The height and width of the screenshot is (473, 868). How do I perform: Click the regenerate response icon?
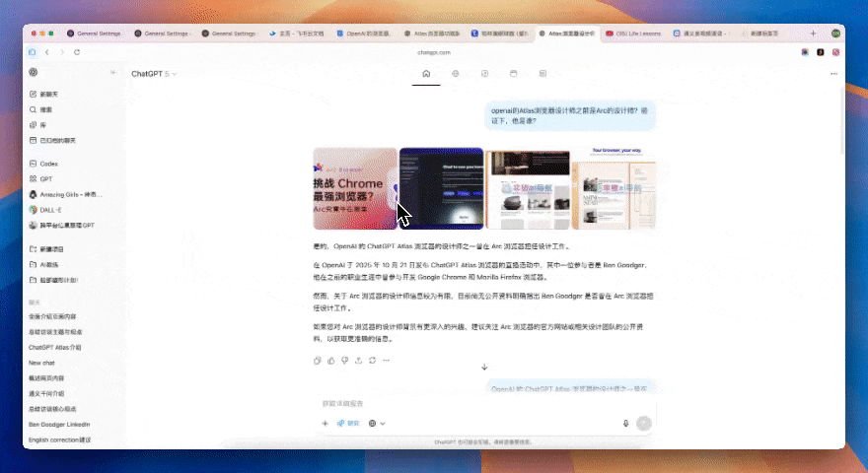372,361
